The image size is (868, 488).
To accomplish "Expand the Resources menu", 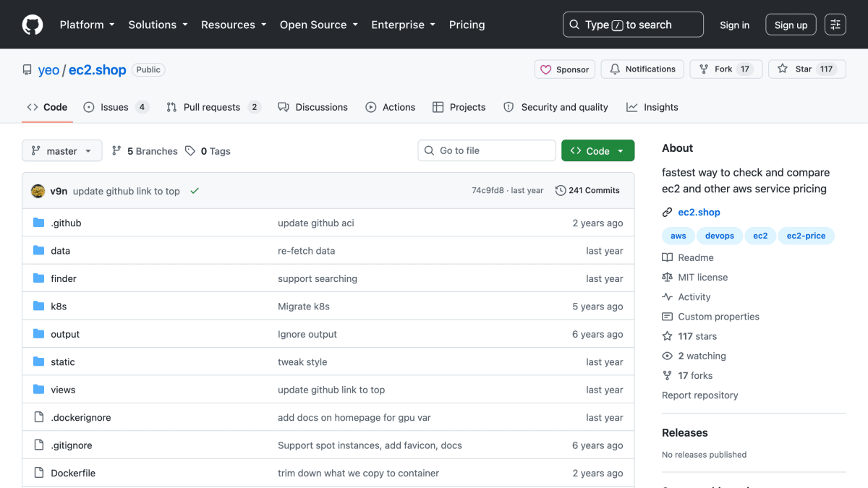I will point(234,25).
